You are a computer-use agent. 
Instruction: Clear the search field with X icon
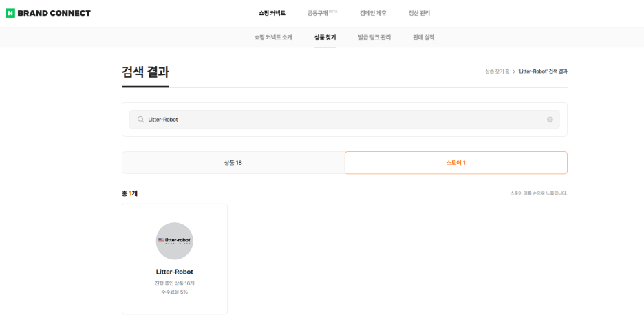click(550, 120)
